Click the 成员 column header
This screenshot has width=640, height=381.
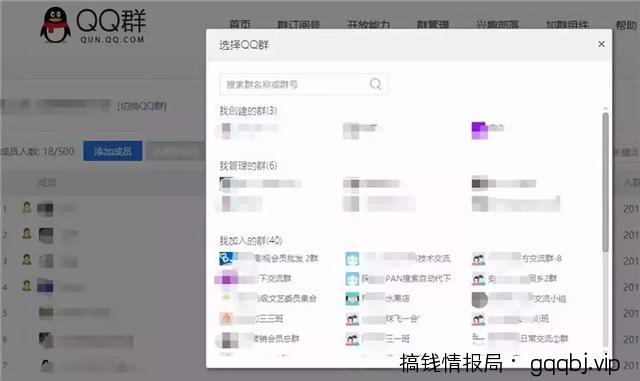point(47,182)
